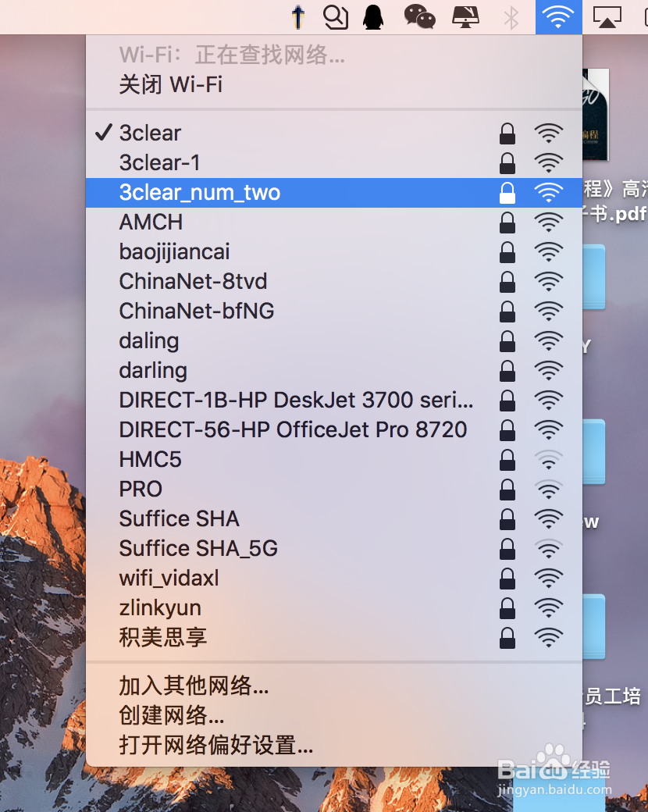
Task: Choose the 积美思享 network
Action: (x=334, y=637)
